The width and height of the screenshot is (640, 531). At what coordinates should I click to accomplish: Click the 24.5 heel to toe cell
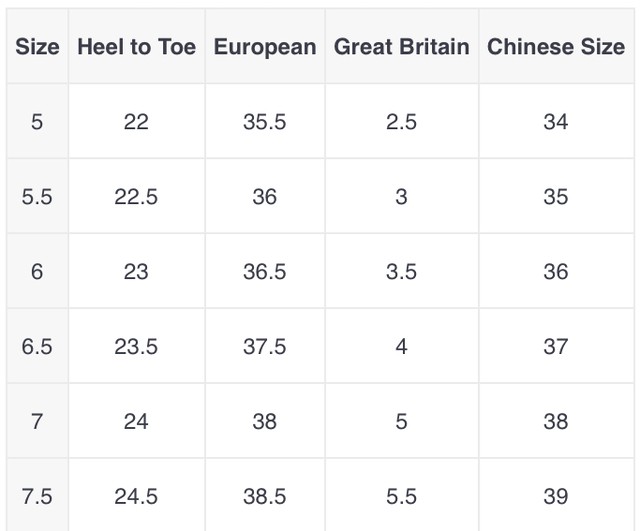pos(136,496)
